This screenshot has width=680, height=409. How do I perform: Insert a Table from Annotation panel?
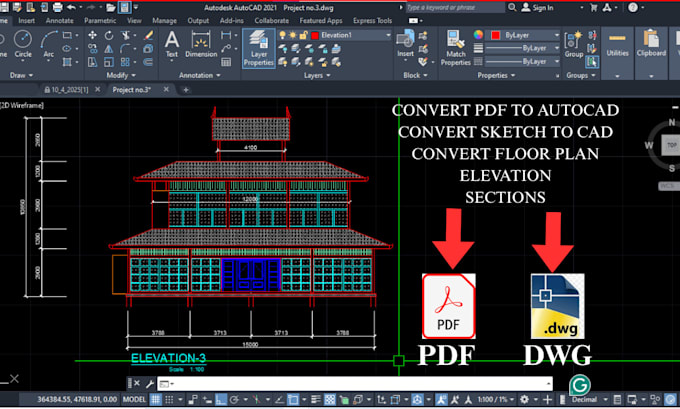226,62
